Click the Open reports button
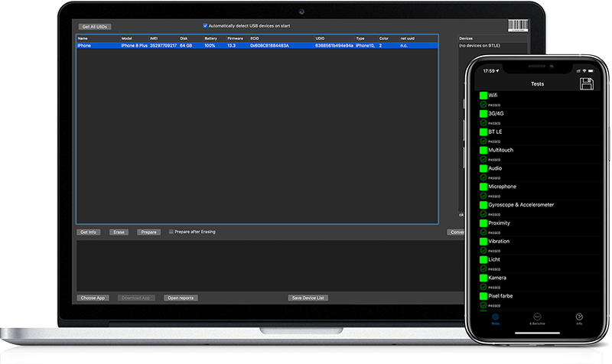The height and width of the screenshot is (364, 612). tap(181, 298)
